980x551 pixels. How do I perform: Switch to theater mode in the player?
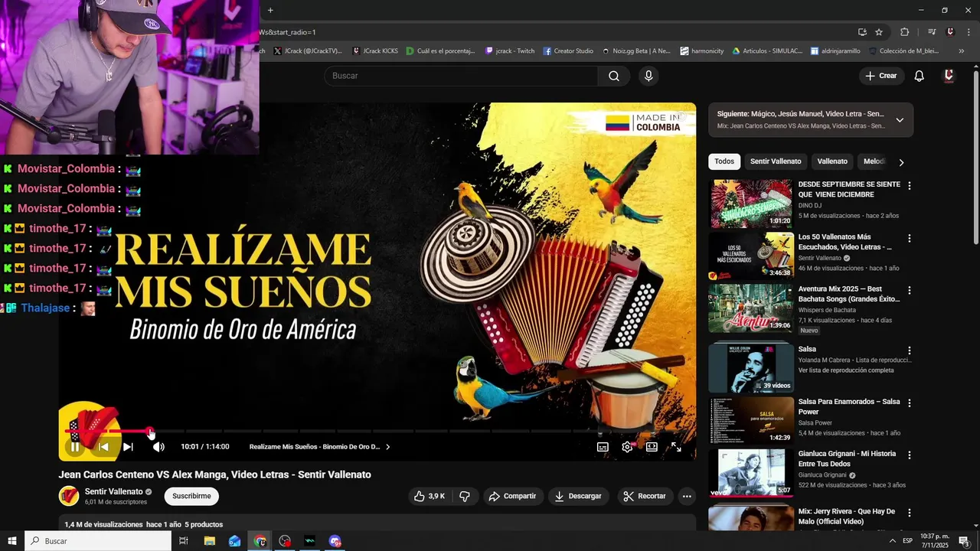click(652, 447)
